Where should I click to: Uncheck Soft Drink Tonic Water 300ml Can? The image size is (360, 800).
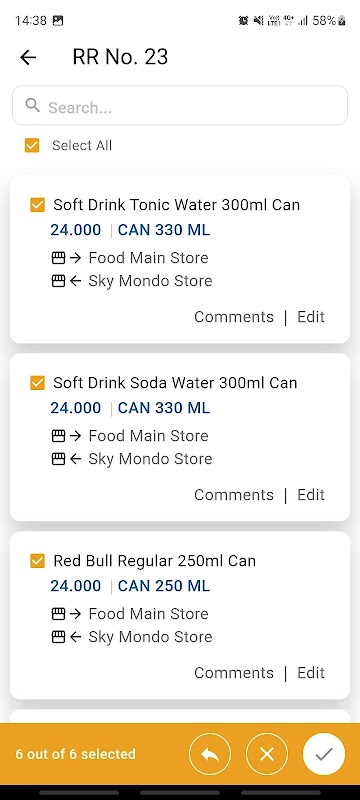[x=37, y=205]
